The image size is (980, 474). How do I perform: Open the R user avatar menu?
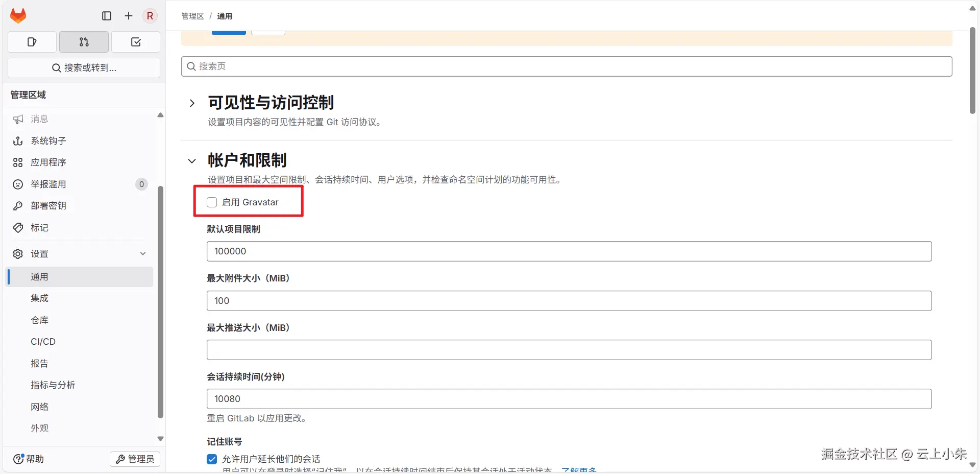coord(150,16)
